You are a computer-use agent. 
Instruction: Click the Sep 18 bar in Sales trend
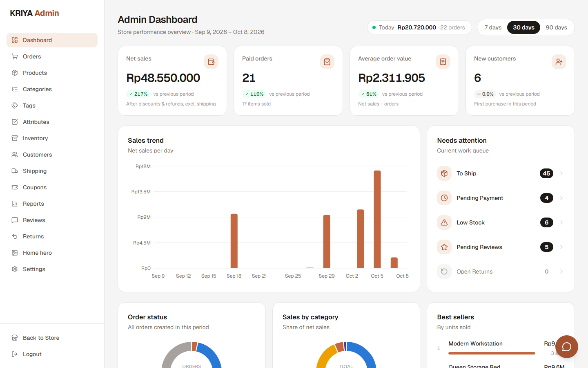tap(234, 241)
